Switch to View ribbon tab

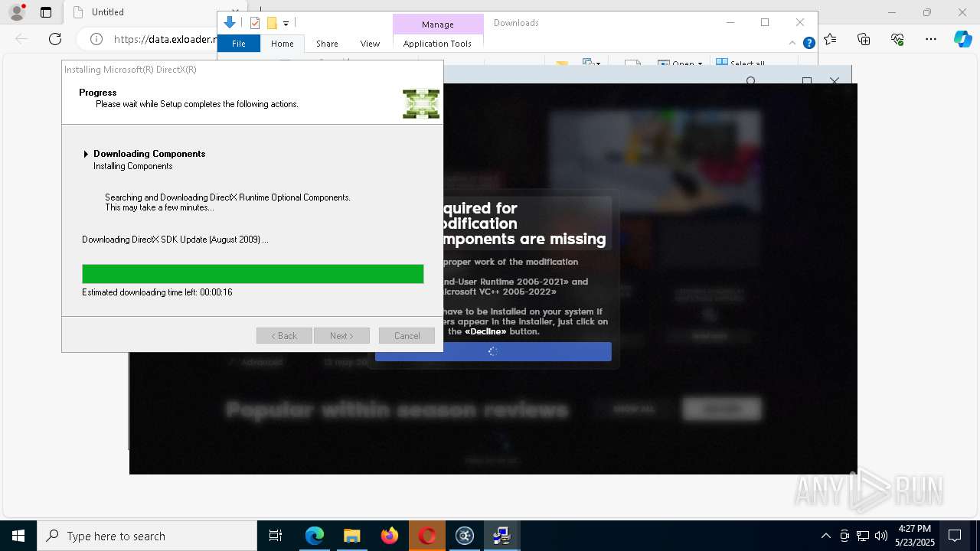click(370, 44)
